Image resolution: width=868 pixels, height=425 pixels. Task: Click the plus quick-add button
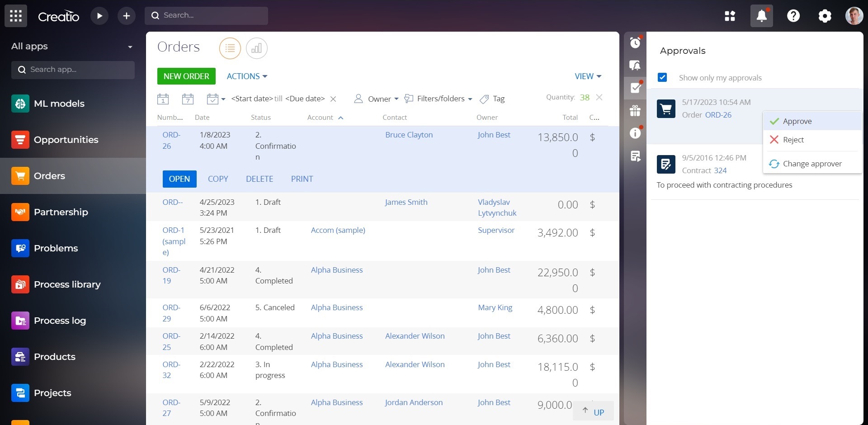coord(127,16)
